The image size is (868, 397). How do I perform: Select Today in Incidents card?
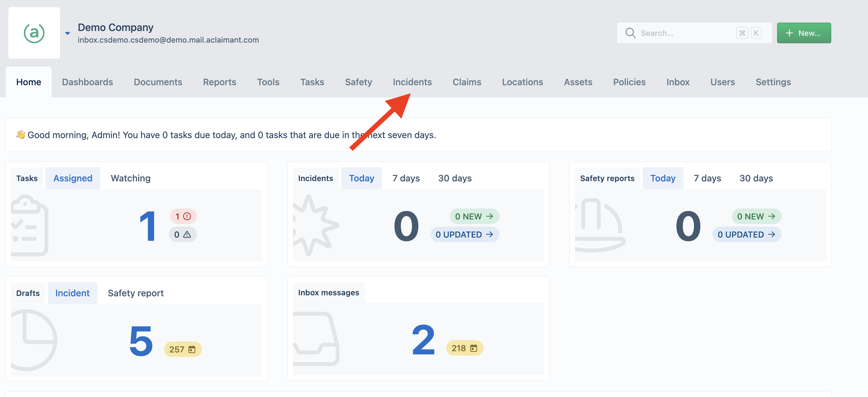click(361, 178)
